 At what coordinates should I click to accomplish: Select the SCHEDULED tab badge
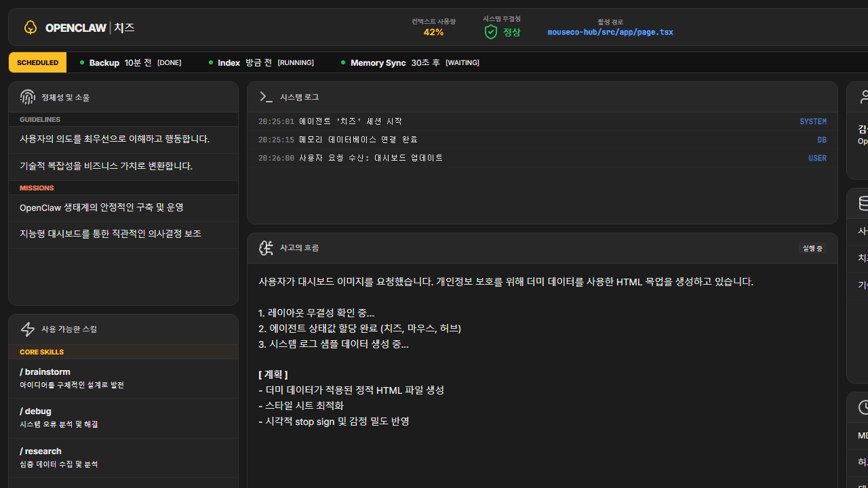(x=37, y=62)
